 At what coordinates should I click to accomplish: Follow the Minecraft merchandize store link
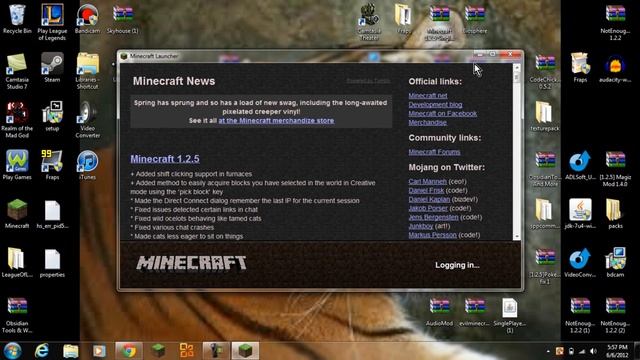[276, 121]
